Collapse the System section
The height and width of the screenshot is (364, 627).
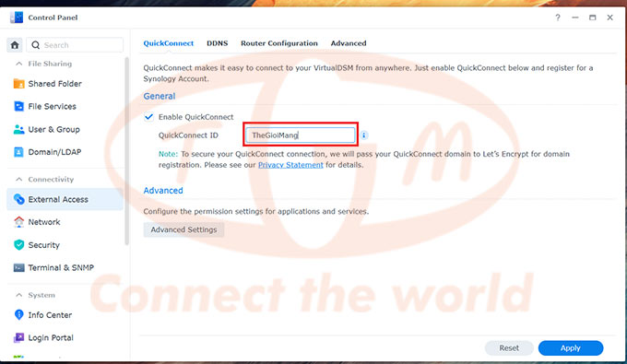(x=18, y=295)
